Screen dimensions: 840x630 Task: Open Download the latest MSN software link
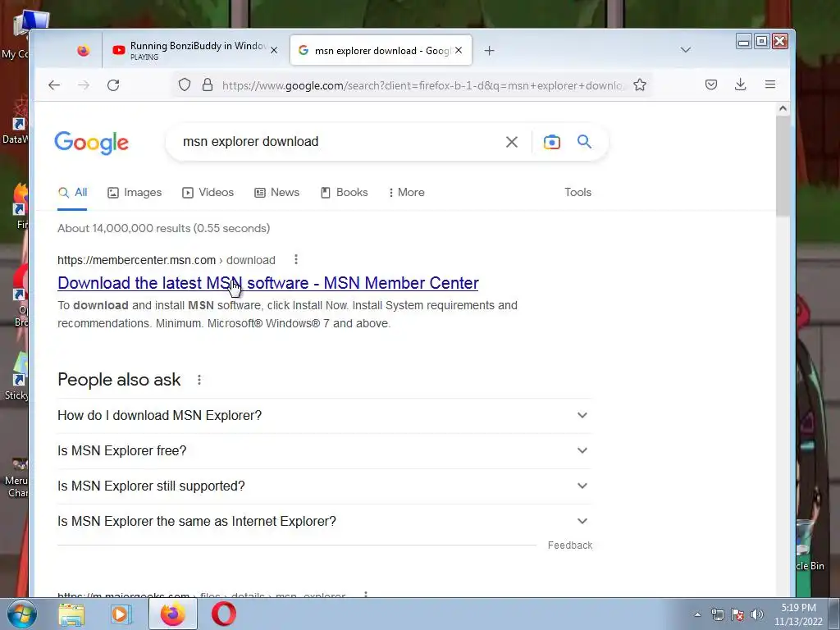click(268, 283)
